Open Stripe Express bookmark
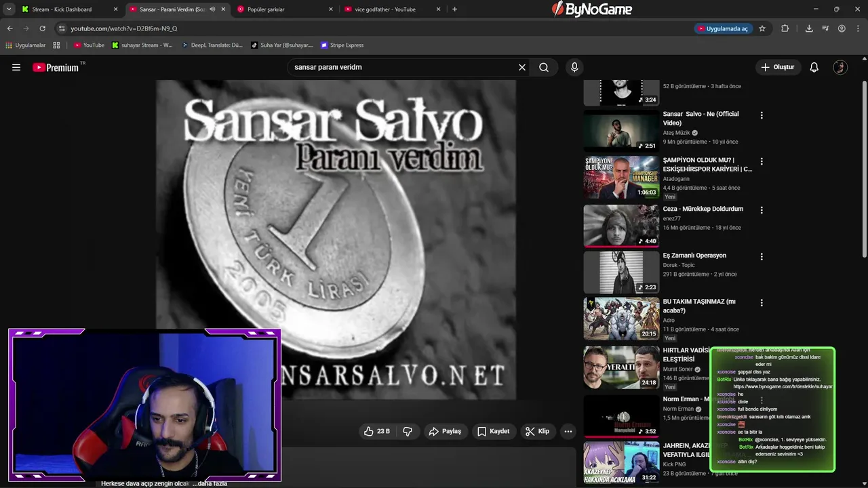The width and height of the screenshot is (868, 488). click(x=342, y=45)
